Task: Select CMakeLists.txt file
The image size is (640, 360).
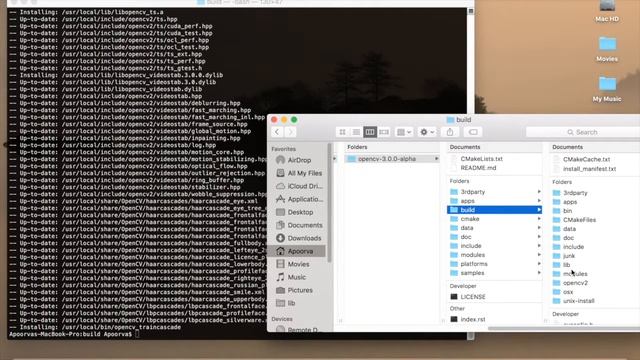Action: click(x=481, y=159)
